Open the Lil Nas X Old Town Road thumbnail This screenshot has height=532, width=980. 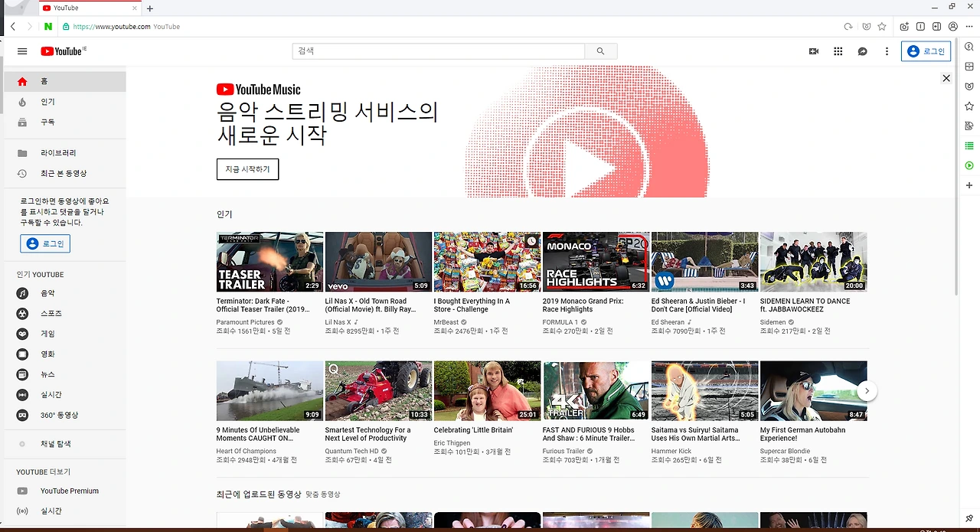378,262
